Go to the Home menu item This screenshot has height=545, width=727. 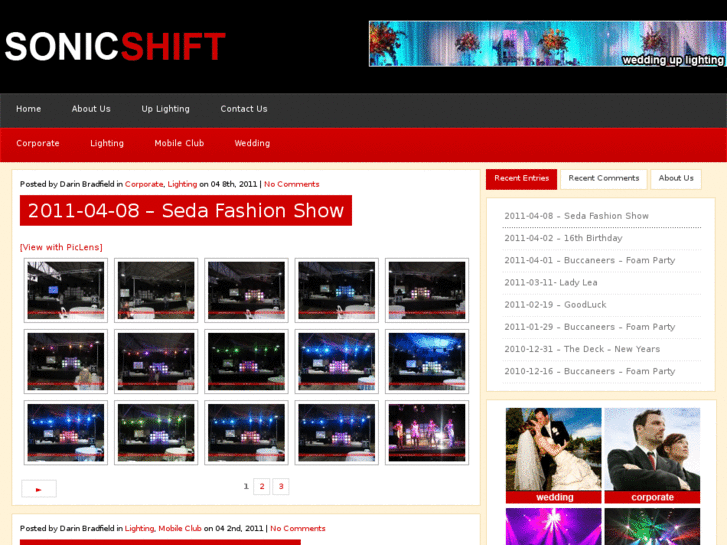pyautogui.click(x=29, y=109)
